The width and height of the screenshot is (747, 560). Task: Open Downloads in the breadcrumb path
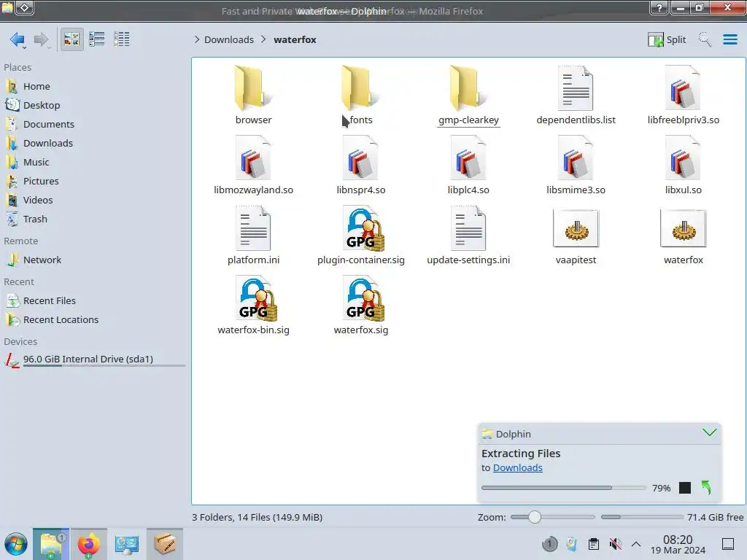pyautogui.click(x=228, y=39)
